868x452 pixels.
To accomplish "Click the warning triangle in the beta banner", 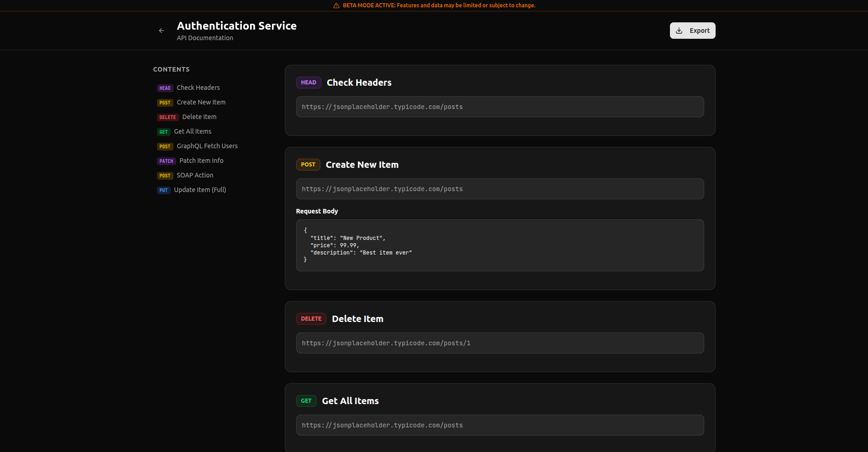I will click(336, 5).
